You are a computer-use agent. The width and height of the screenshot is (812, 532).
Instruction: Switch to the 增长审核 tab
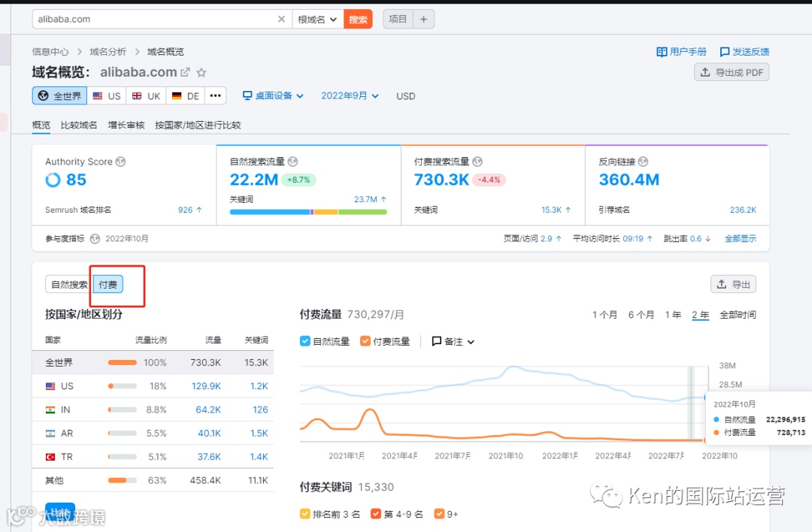click(x=126, y=125)
